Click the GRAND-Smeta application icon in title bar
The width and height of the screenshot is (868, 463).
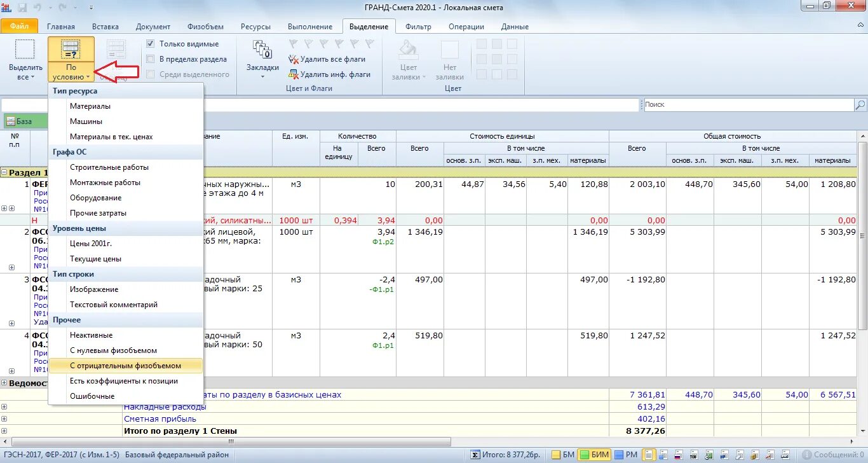pyautogui.click(x=7, y=8)
